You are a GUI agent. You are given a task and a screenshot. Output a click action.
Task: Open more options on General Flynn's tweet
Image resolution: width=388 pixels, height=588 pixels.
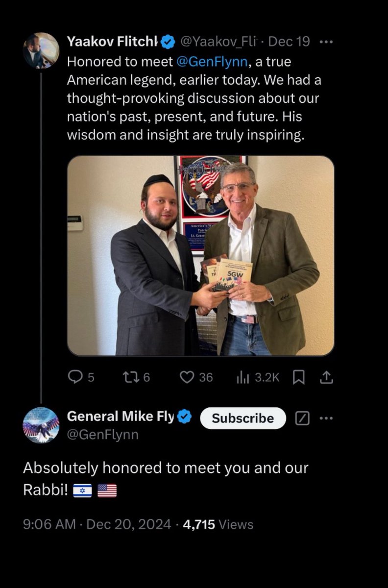click(x=326, y=418)
